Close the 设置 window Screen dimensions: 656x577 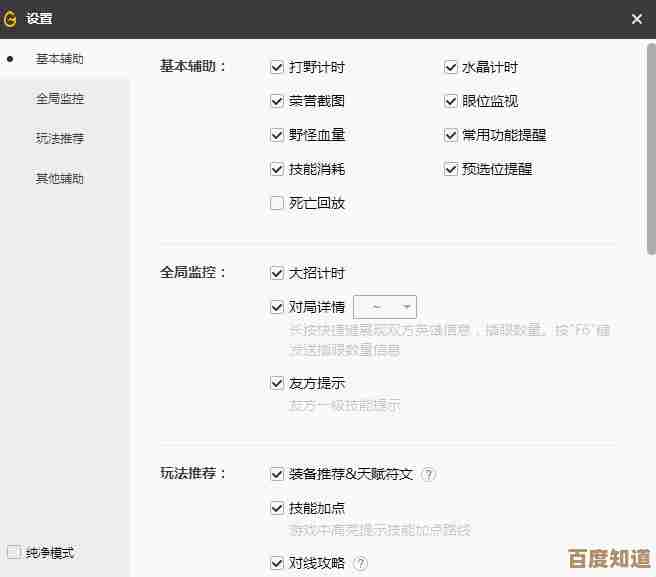click(x=637, y=19)
